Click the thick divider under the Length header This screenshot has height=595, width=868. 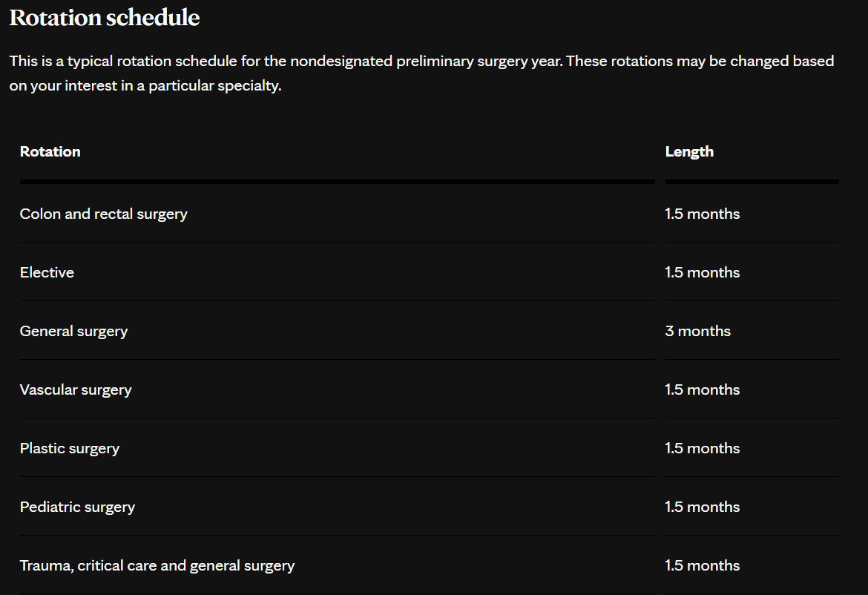coord(752,181)
